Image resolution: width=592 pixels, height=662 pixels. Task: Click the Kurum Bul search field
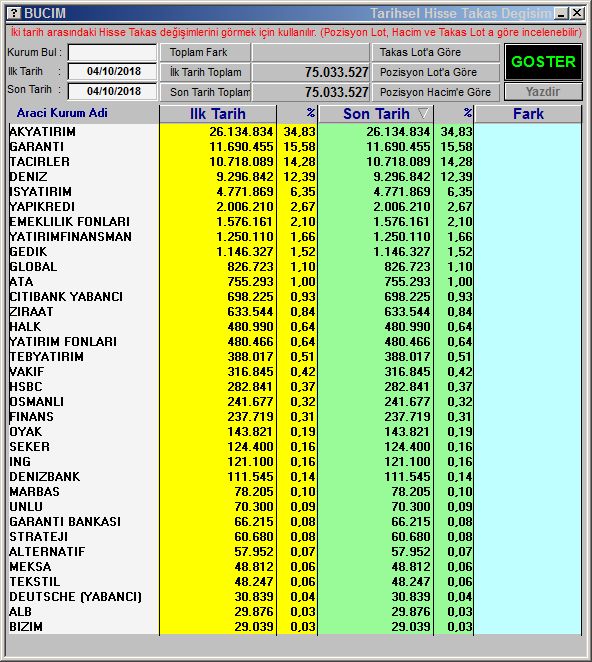(x=112, y=53)
